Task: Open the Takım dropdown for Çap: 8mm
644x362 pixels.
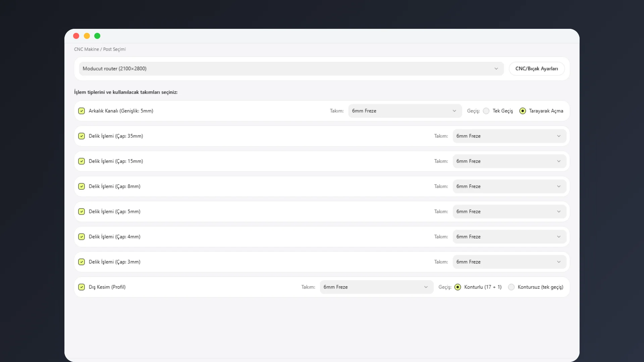Action: pyautogui.click(x=509, y=186)
